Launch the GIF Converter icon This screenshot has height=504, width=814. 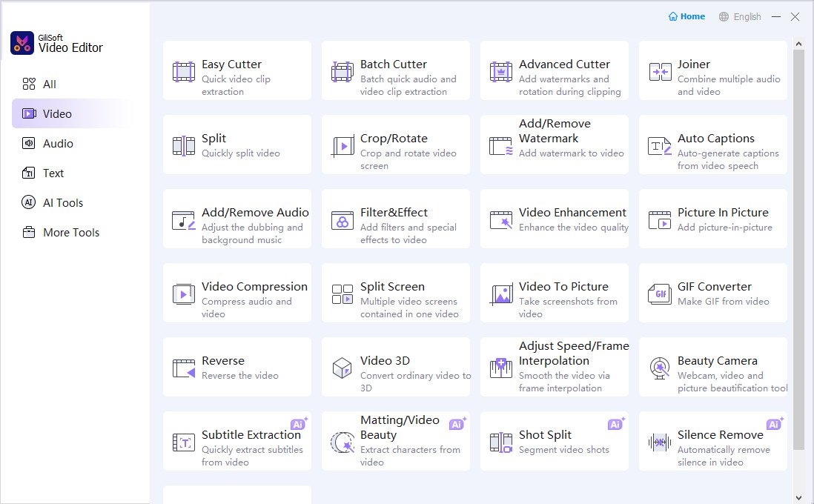click(660, 294)
